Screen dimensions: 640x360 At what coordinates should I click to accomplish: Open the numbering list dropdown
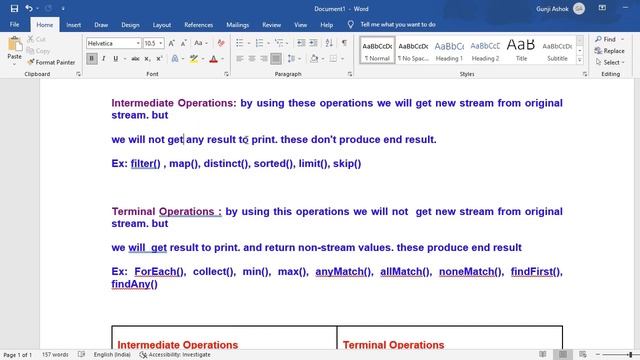point(268,43)
